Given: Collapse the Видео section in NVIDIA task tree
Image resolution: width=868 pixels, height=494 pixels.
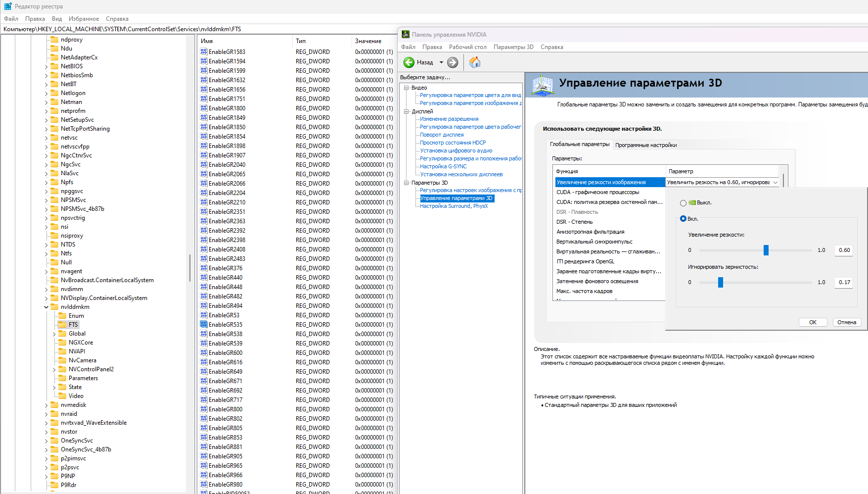Looking at the screenshot, I should [407, 88].
